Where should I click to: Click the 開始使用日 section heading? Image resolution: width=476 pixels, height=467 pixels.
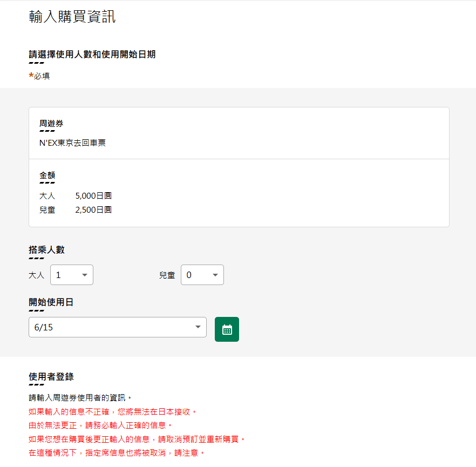[51, 302]
